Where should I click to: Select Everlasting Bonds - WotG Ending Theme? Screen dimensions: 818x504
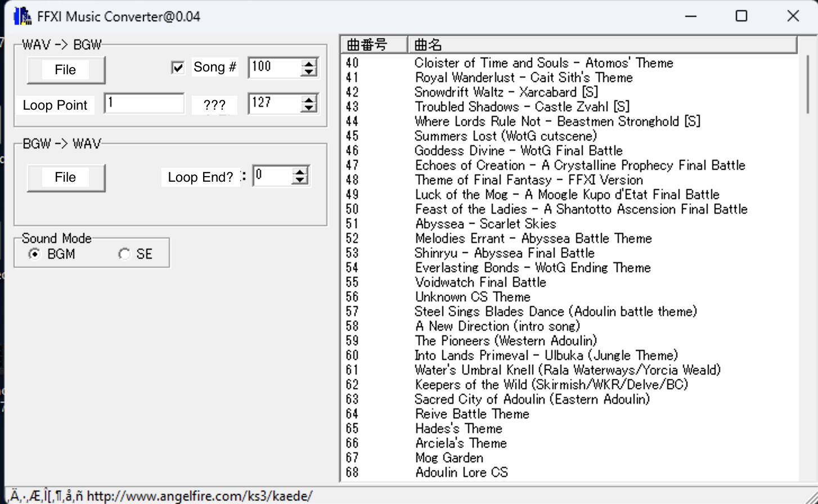click(570, 268)
